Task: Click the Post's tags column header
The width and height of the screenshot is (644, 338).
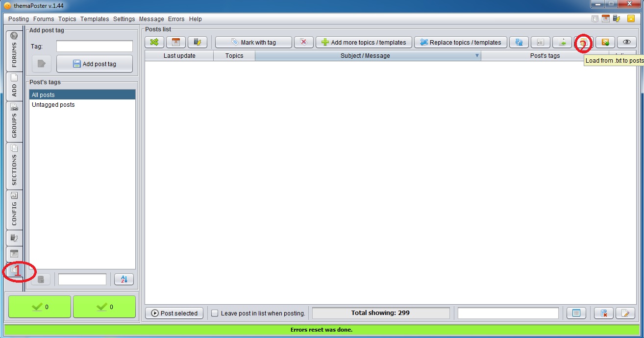Action: coord(545,56)
